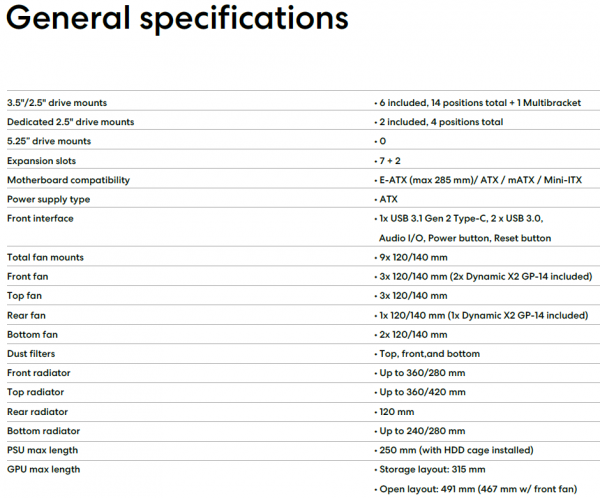Click the Expansion slots value 7 + 2
This screenshot has width=600, height=498.
tap(390, 161)
